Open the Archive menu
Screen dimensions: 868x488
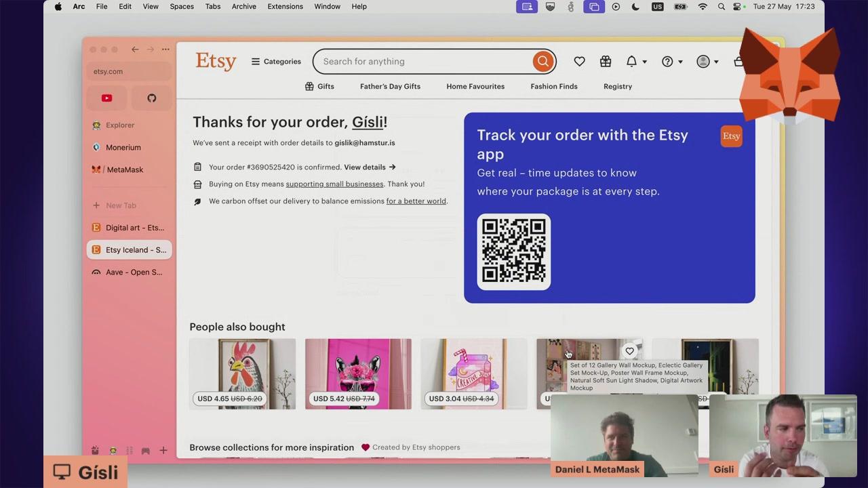click(x=244, y=7)
